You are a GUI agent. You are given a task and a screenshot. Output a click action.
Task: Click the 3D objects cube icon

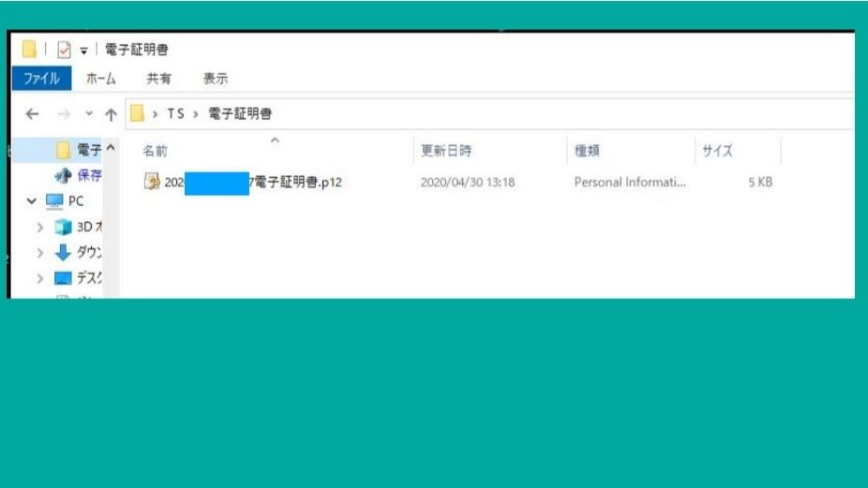[x=63, y=227]
